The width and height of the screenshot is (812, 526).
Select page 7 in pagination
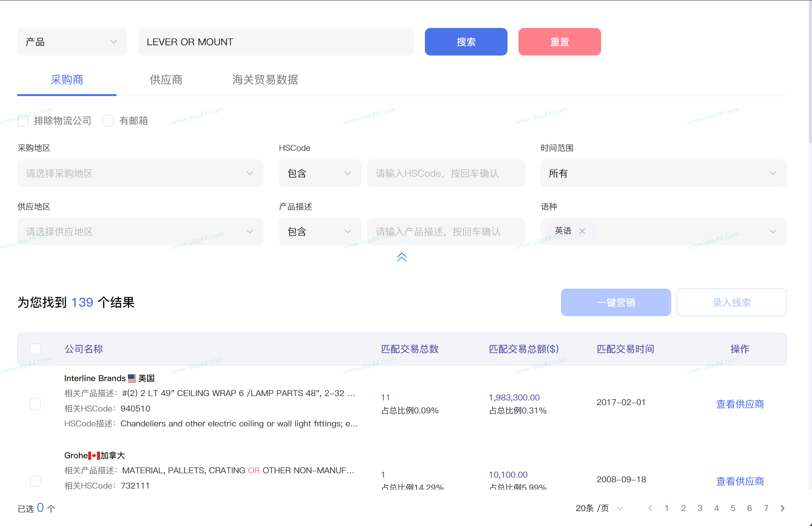[x=766, y=508]
